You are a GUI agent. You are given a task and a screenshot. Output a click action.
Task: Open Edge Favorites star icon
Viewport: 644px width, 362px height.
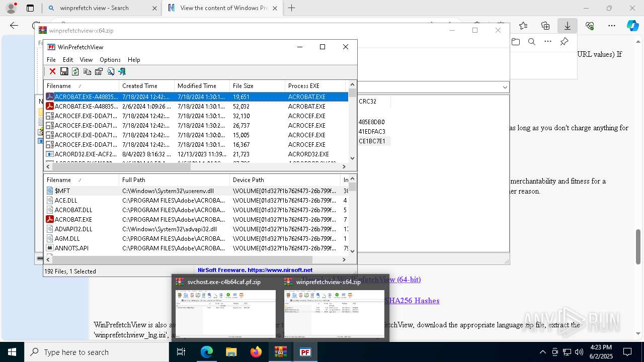tap(523, 26)
